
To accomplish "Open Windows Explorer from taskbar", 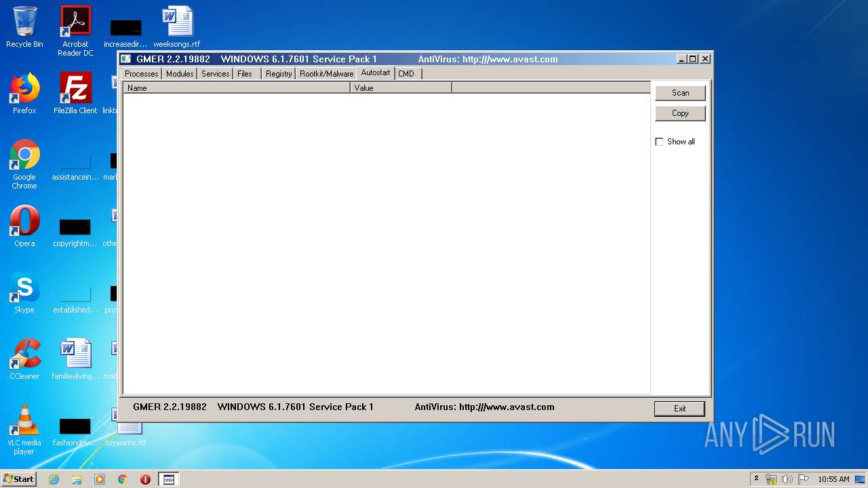I will [x=77, y=479].
